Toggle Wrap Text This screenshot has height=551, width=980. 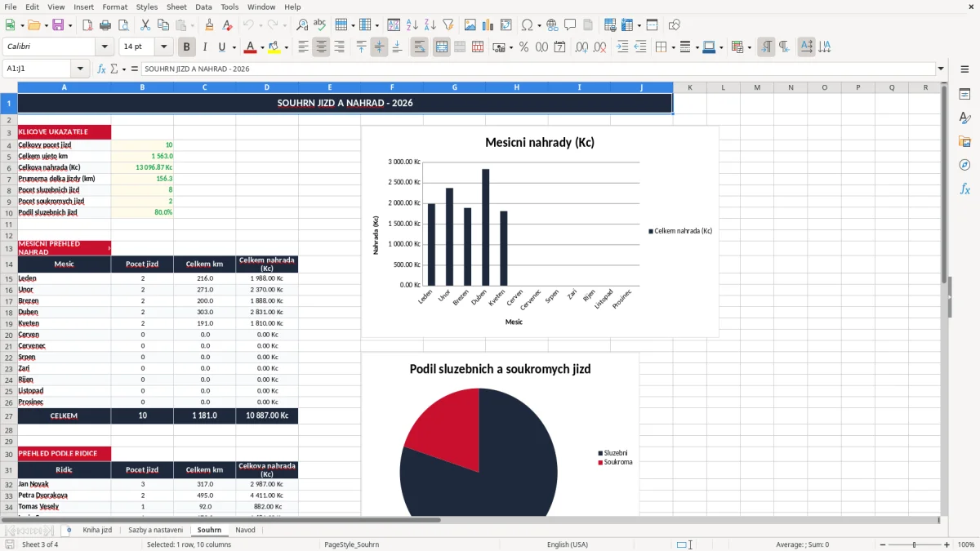(419, 47)
